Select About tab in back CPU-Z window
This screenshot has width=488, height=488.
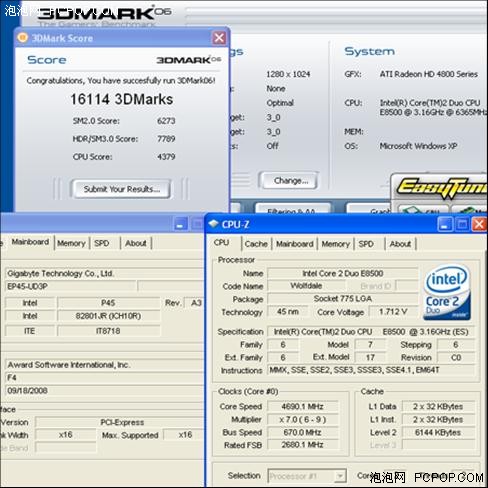click(136, 243)
